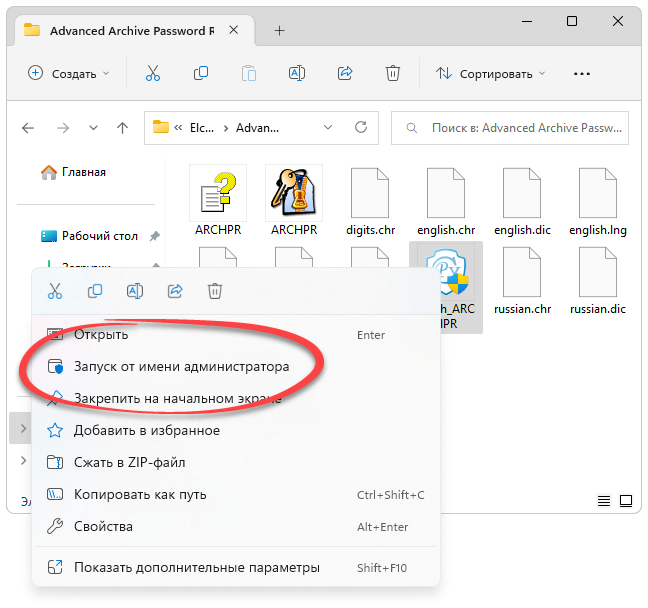The height and width of the screenshot is (608, 648).
Task: Open the Сортировать dropdown
Action: click(x=491, y=74)
